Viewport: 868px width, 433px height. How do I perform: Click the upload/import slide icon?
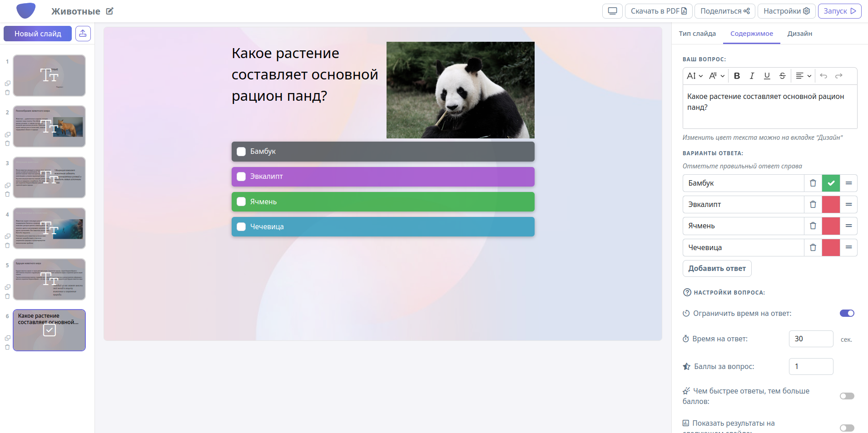[83, 34]
